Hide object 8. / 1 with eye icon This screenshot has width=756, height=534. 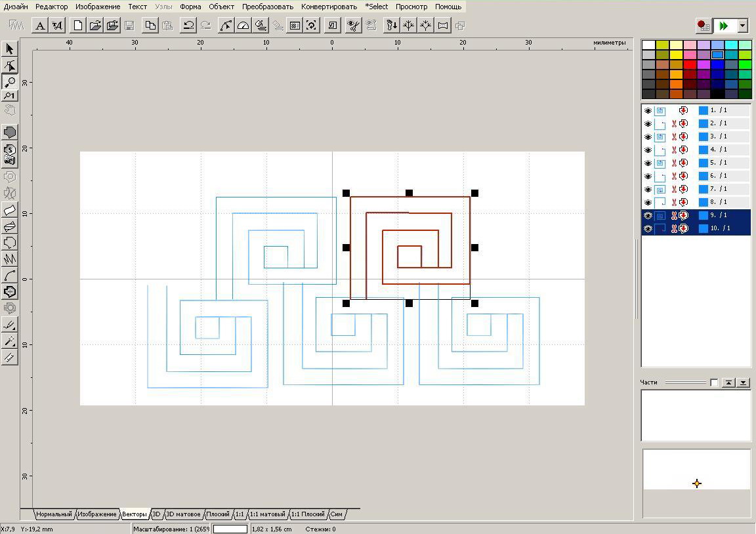[648, 202]
